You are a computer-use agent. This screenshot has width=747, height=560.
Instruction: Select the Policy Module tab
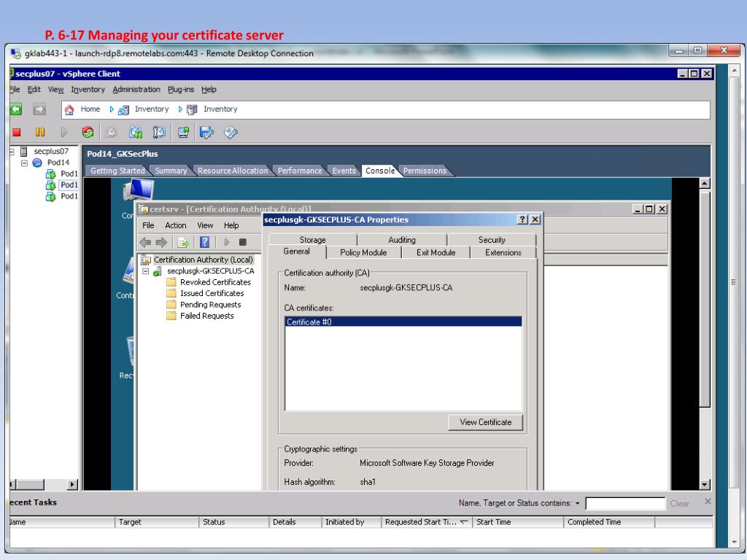click(x=363, y=252)
